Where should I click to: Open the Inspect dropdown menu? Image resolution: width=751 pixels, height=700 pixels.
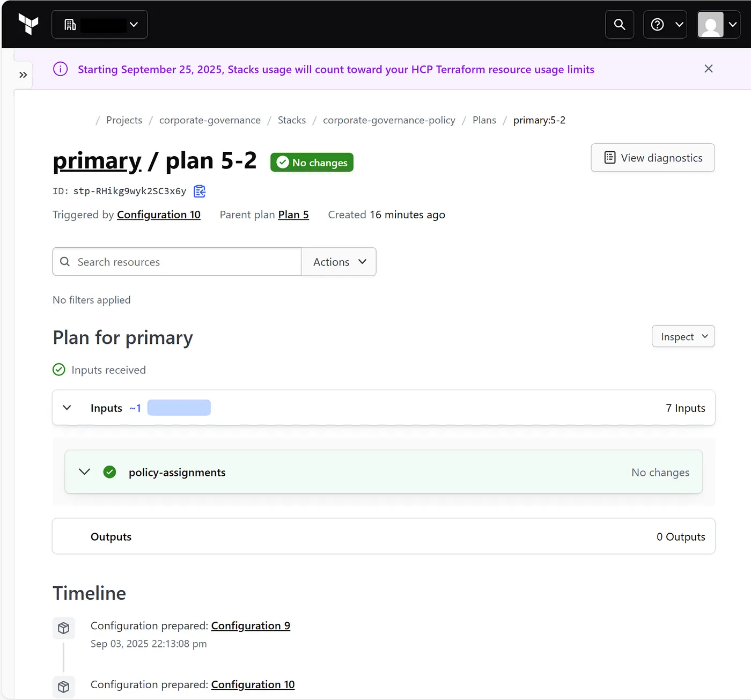[x=683, y=336]
